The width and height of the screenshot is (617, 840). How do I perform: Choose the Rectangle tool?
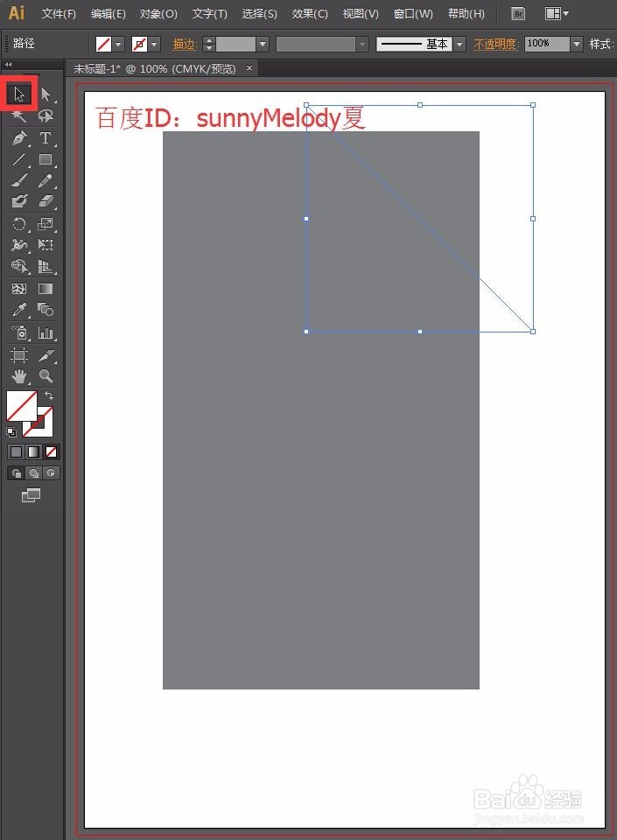tap(46, 159)
